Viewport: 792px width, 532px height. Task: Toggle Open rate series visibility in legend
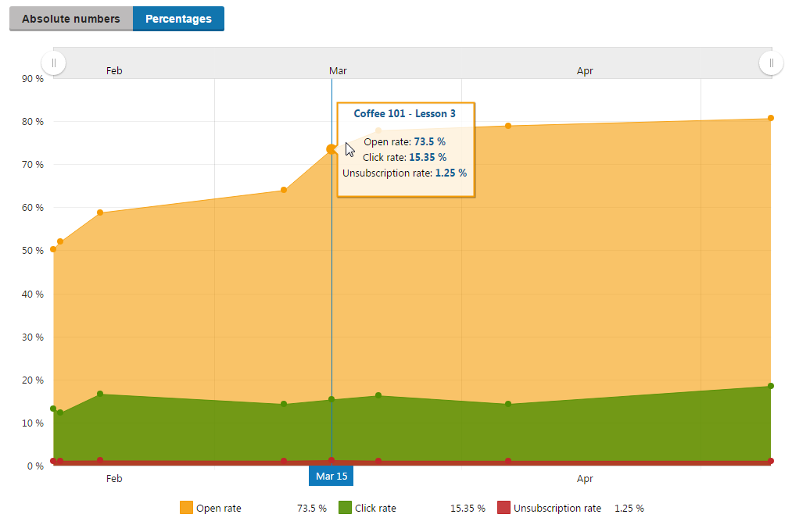click(220, 508)
